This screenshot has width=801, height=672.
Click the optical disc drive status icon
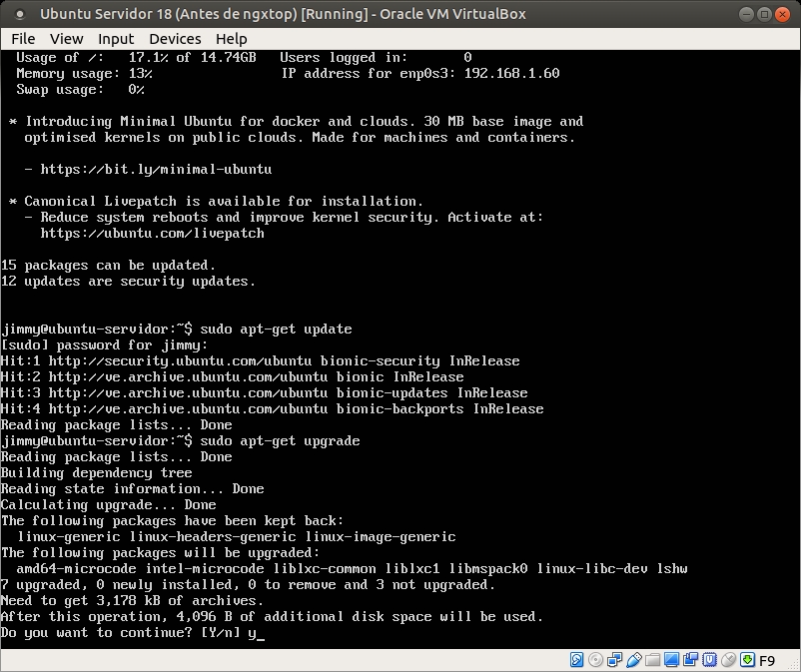click(x=594, y=660)
